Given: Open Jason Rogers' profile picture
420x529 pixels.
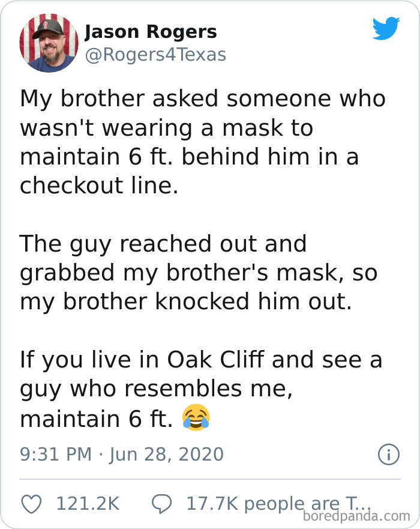Looking at the screenshot, I should pos(49,42).
